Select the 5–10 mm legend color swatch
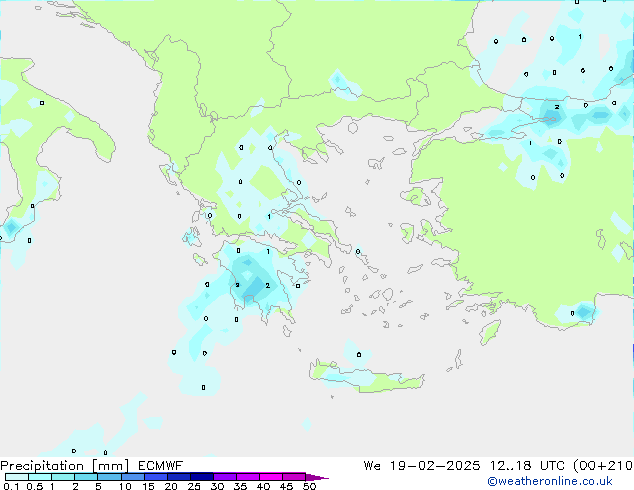This screenshot has width=634, height=490. 109,477
